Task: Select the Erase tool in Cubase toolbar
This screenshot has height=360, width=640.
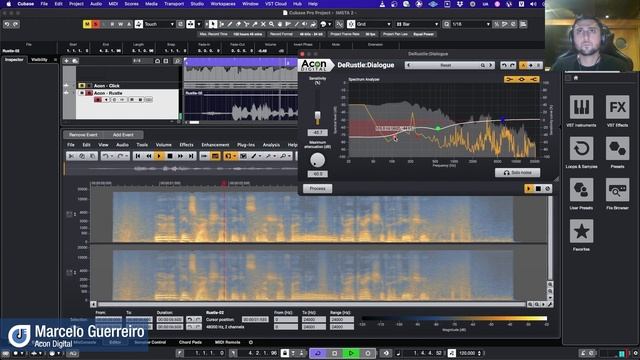Action: (238, 24)
